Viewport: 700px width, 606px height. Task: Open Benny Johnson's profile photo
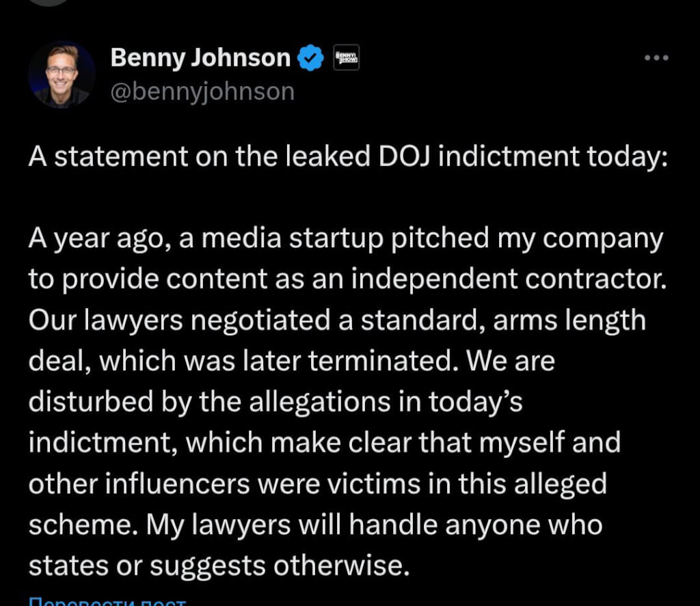62,75
